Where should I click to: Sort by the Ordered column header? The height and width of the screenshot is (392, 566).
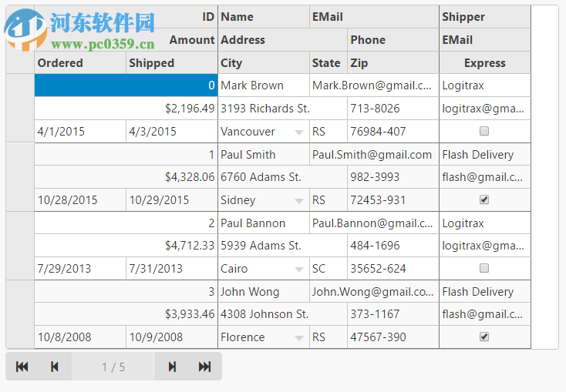pos(80,62)
